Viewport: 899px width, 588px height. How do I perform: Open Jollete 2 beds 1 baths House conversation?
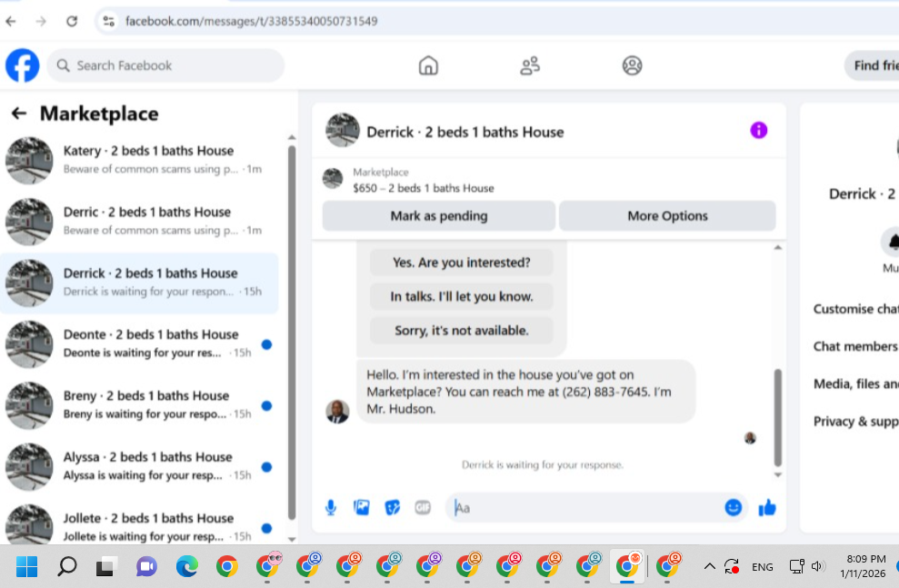coord(139,524)
